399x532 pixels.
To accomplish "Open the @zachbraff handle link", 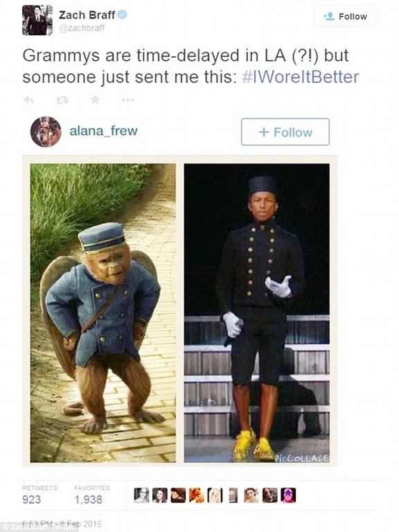I will [82, 28].
